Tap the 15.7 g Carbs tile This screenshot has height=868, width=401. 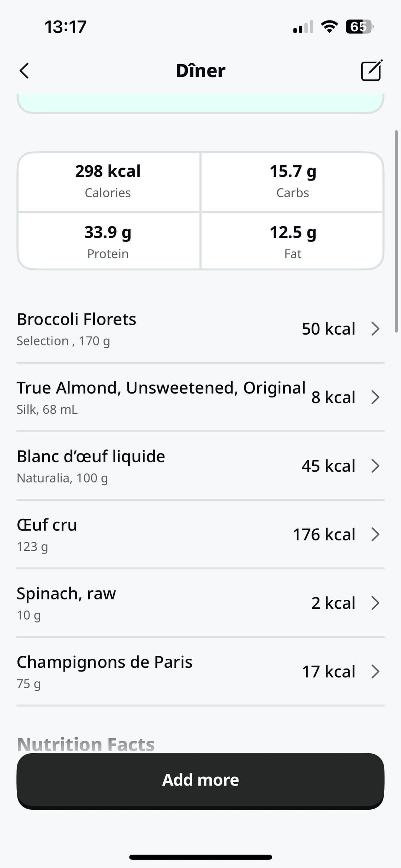[x=293, y=181]
